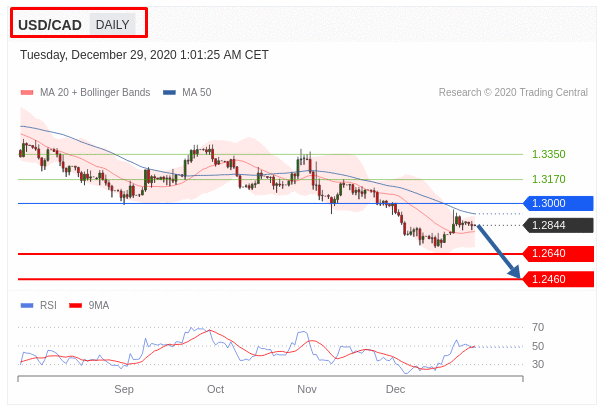Click the Oct label on time axis
The height and width of the screenshot is (406, 600).
[x=215, y=390]
